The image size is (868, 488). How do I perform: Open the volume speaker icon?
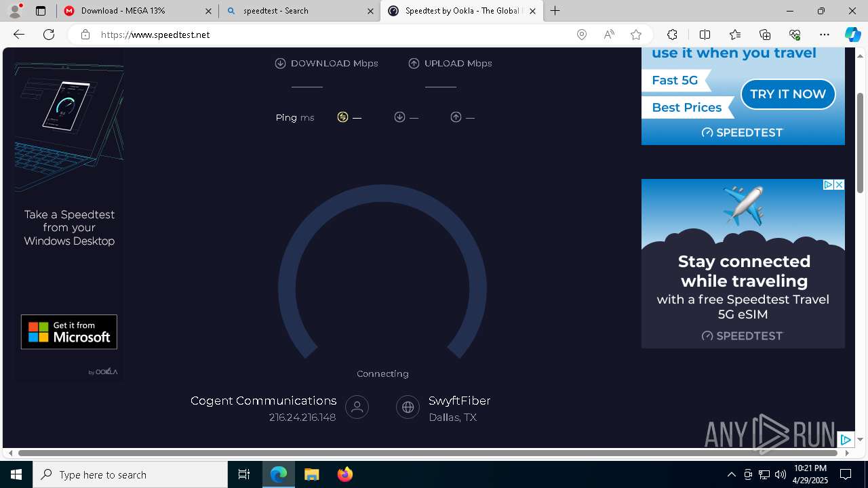(781, 474)
